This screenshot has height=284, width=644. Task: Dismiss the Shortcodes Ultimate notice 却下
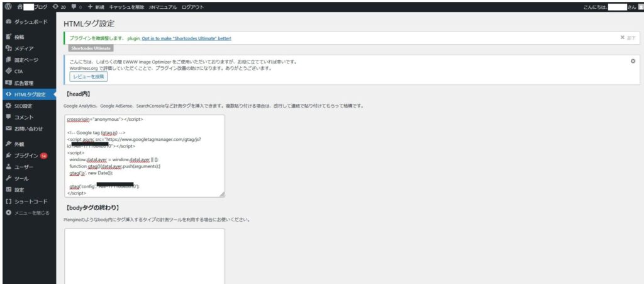click(x=628, y=38)
